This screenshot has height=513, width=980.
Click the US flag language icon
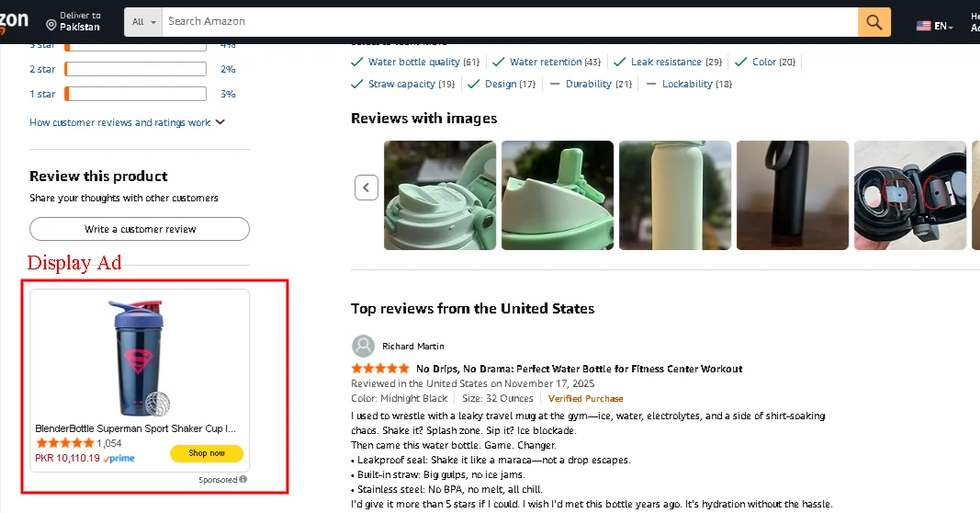(923, 26)
